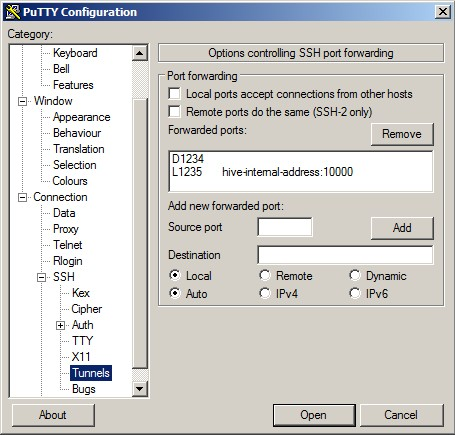Check Remote ports do the same option
The image size is (455, 435).
(x=175, y=112)
